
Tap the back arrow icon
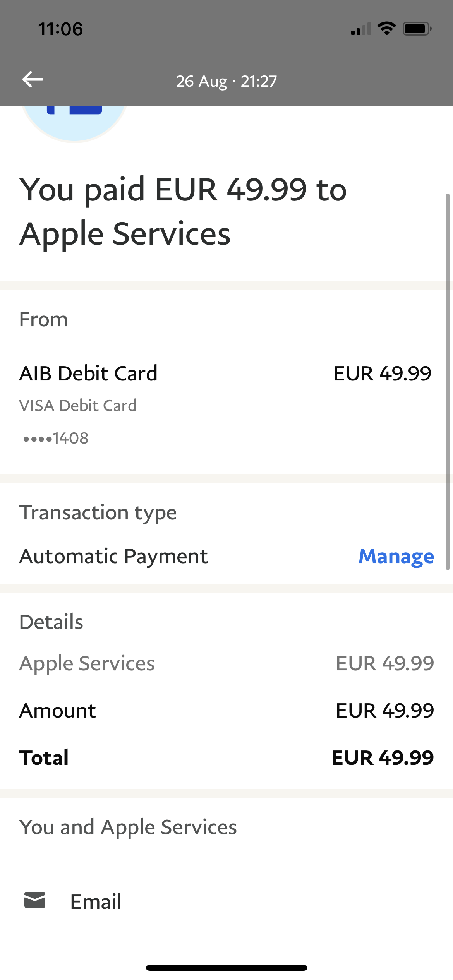pyautogui.click(x=33, y=80)
